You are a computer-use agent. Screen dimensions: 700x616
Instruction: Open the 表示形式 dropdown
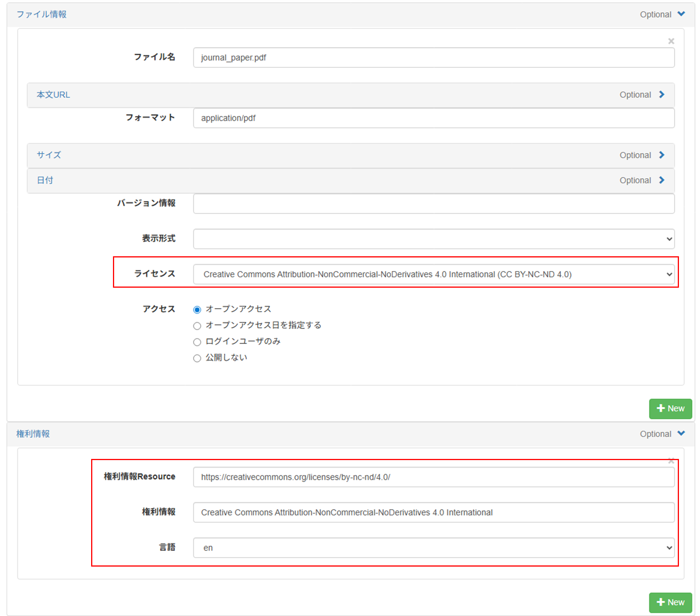click(433, 239)
